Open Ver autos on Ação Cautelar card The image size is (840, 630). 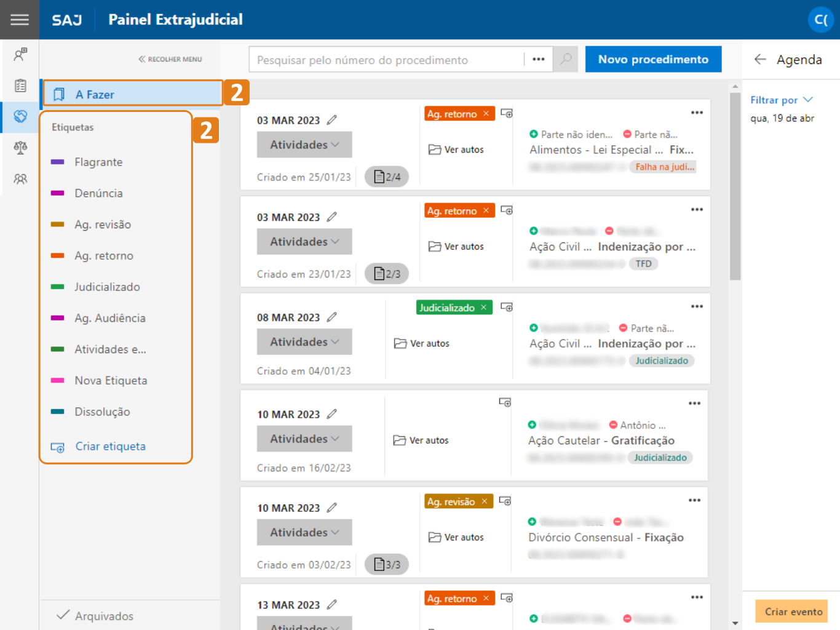[421, 441]
